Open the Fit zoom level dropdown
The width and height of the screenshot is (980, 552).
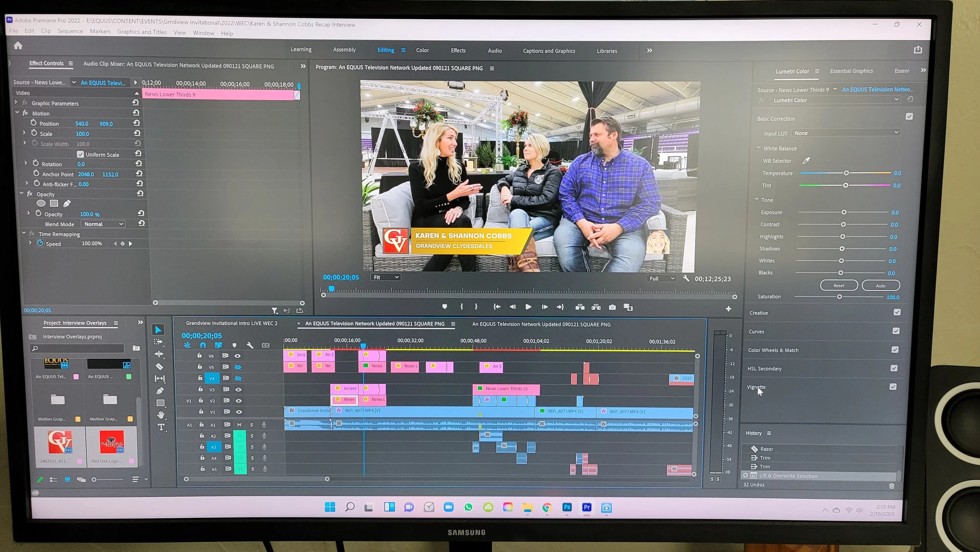[385, 277]
